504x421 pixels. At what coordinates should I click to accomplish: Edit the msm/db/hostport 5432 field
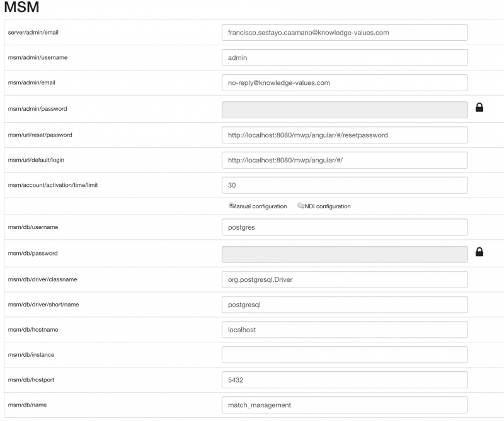(x=345, y=379)
